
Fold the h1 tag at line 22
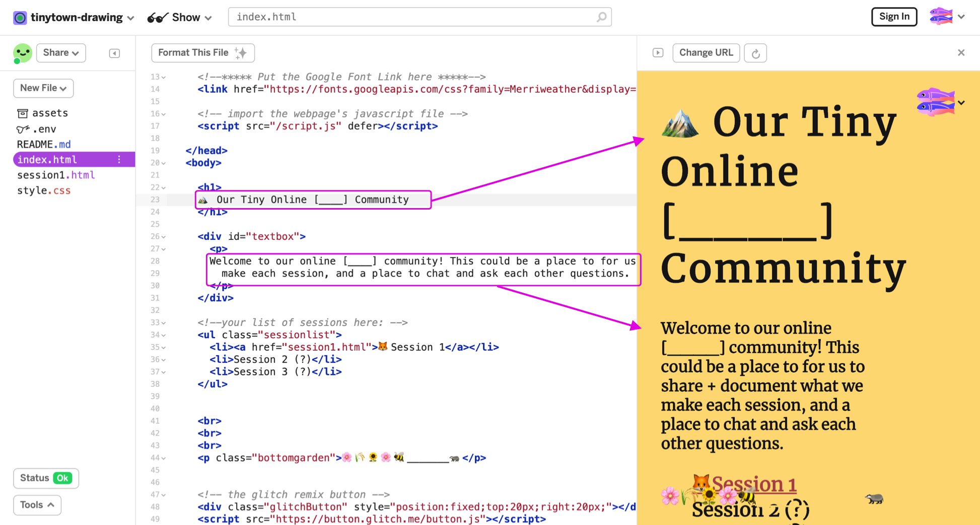click(x=164, y=188)
